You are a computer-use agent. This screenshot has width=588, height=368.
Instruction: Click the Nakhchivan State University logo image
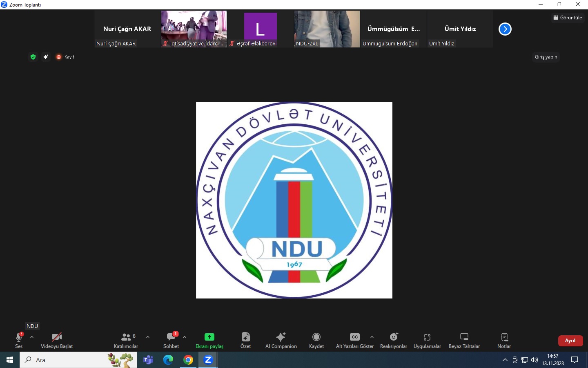(294, 200)
